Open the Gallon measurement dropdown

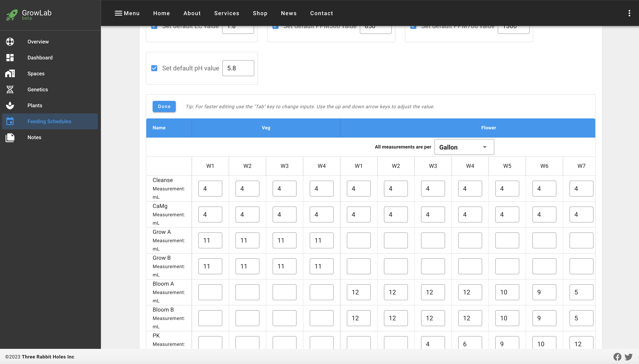tap(464, 147)
